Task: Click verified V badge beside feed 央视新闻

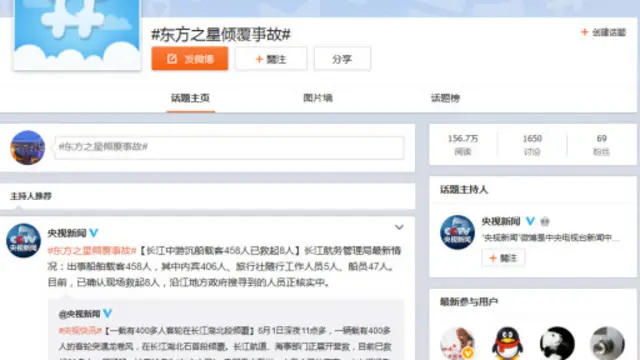Action: click(94, 233)
